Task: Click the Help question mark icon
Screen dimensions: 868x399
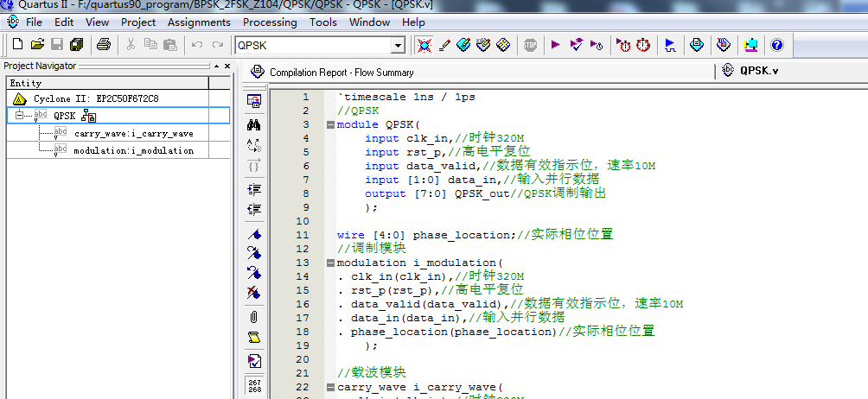Action: pyautogui.click(x=776, y=45)
